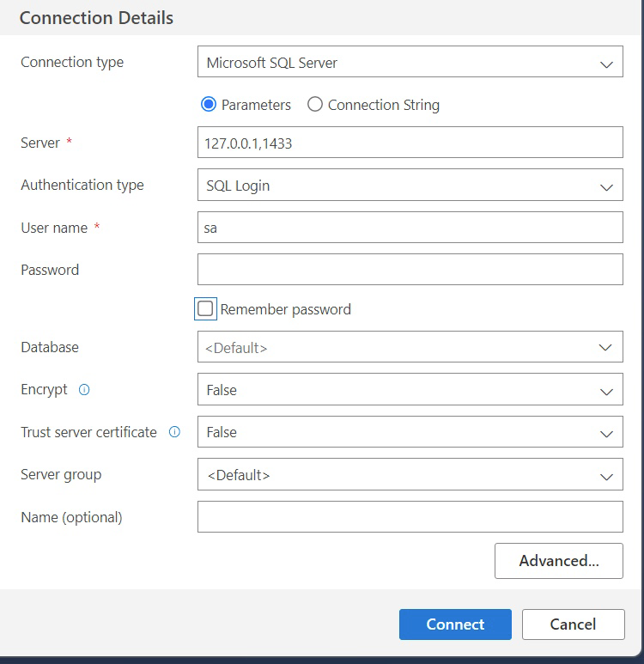Click the Name (optional) text box
644x664 pixels.
pos(410,517)
